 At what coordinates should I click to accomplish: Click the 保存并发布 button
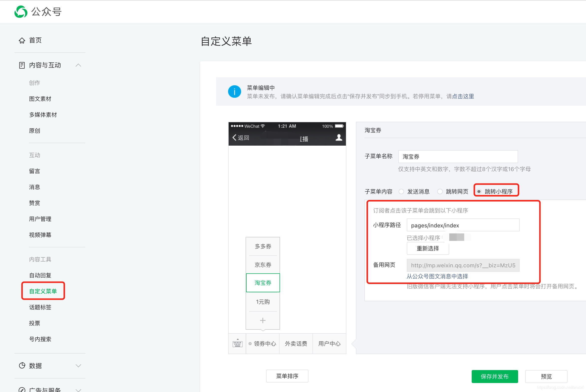(x=494, y=377)
